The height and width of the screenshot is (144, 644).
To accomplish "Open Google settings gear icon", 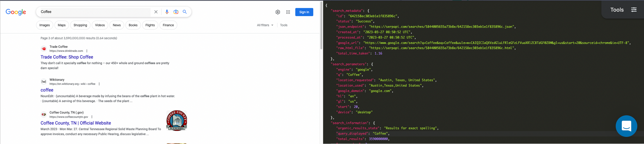I will click(278, 12).
